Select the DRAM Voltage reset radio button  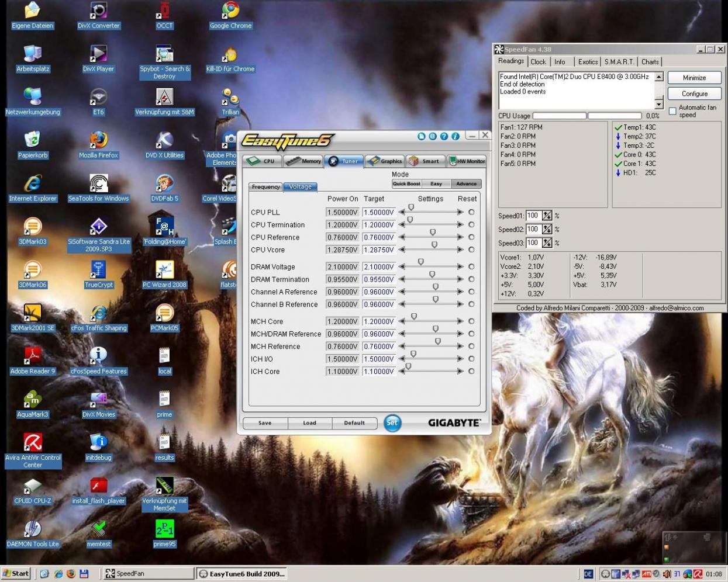[x=471, y=266]
